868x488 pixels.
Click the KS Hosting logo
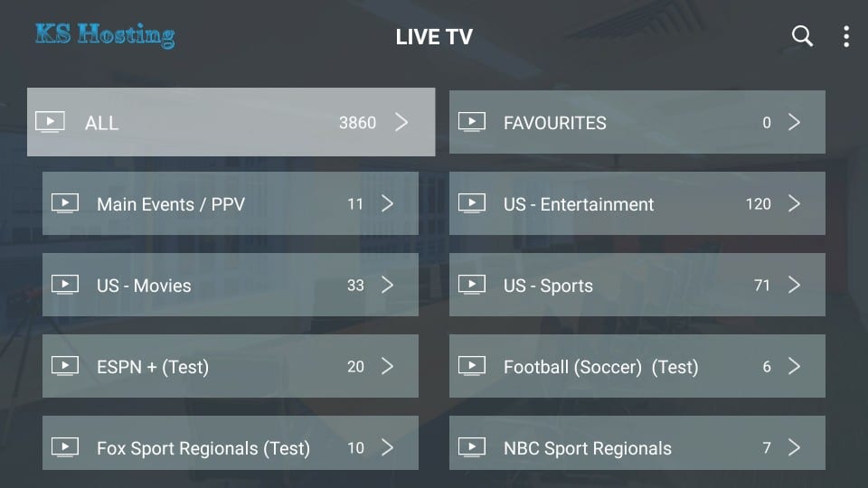click(105, 35)
